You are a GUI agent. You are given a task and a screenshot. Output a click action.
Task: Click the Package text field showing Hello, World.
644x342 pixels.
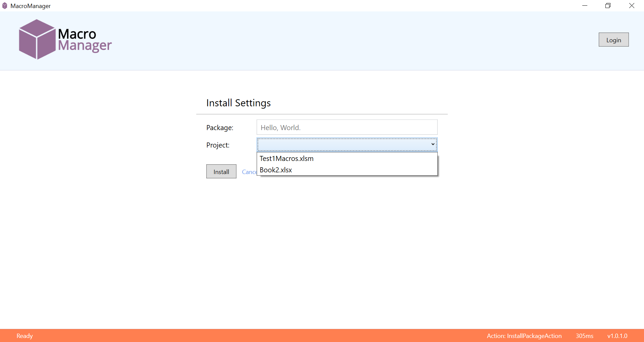(x=347, y=127)
